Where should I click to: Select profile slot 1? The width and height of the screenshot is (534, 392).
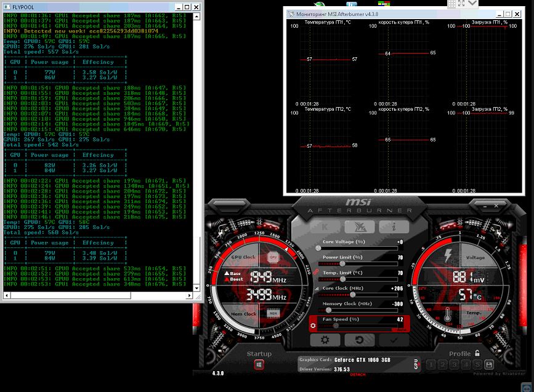coord(431,364)
